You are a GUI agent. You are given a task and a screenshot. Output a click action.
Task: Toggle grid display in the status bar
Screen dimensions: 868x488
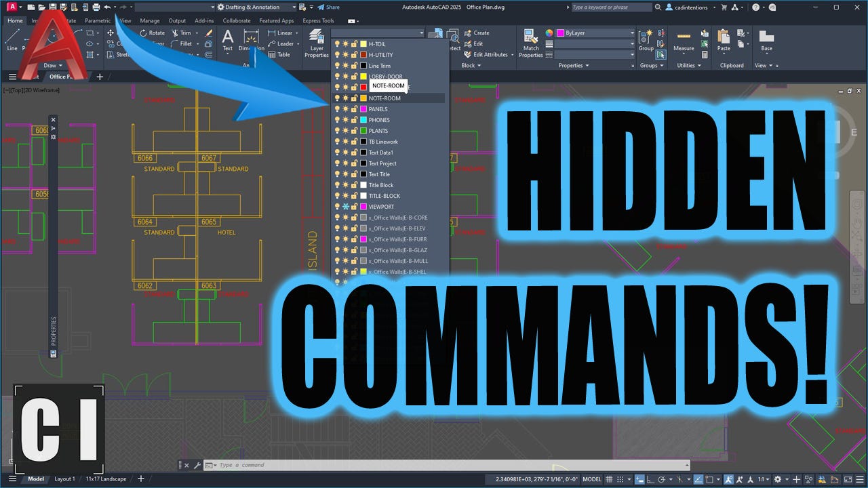(x=610, y=479)
